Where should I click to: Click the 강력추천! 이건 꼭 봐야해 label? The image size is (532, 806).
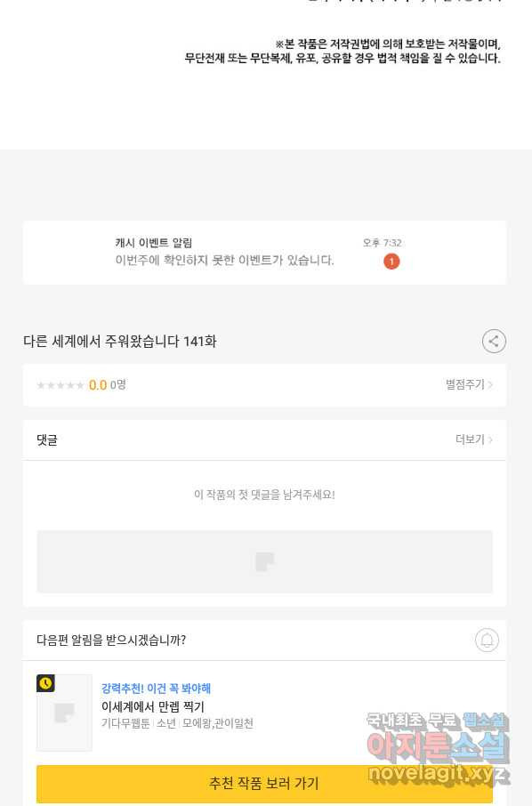coord(156,689)
